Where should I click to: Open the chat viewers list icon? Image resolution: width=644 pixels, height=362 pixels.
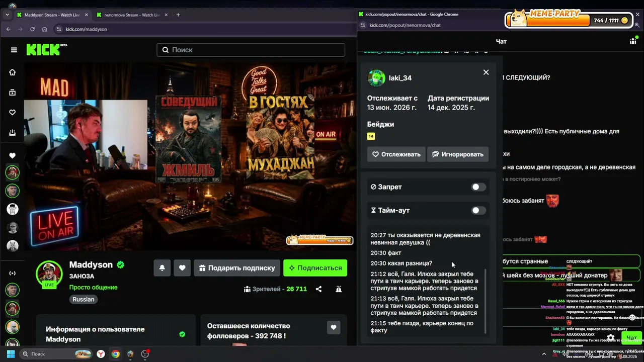pos(633,42)
